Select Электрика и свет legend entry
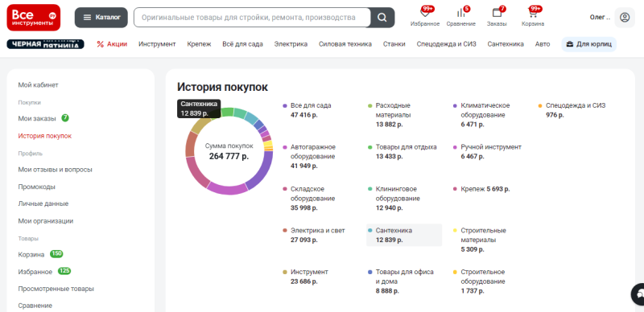 point(314,236)
